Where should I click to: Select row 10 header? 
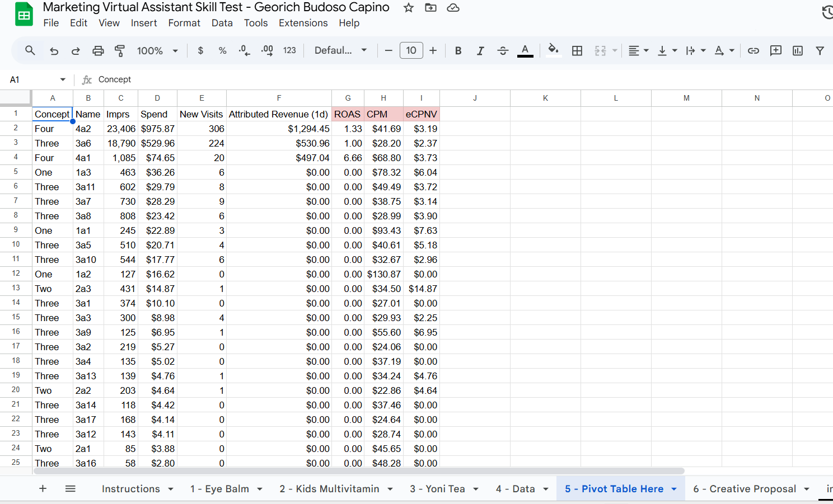16,244
